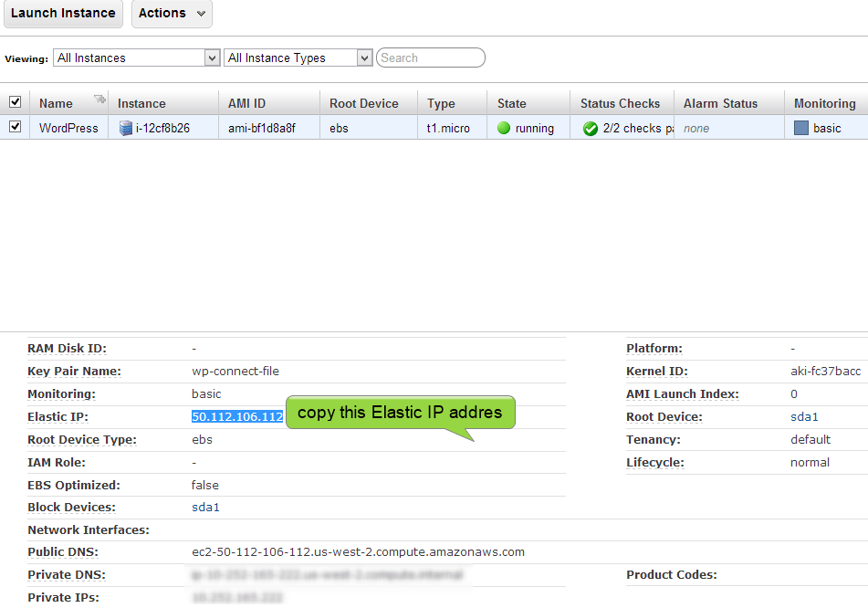Sort by Alarm Status column header
The height and width of the screenshot is (608, 868).
tap(720, 103)
